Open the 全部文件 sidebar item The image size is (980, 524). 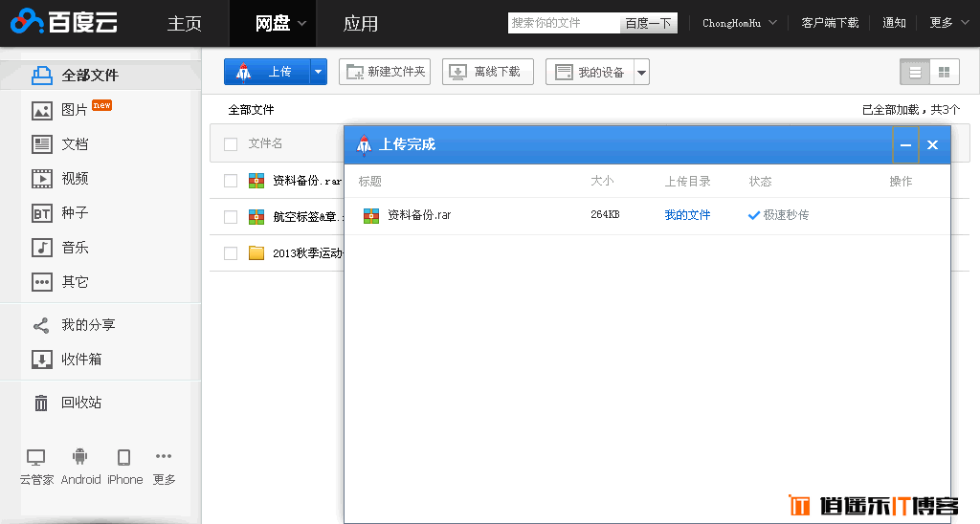[x=100, y=76]
